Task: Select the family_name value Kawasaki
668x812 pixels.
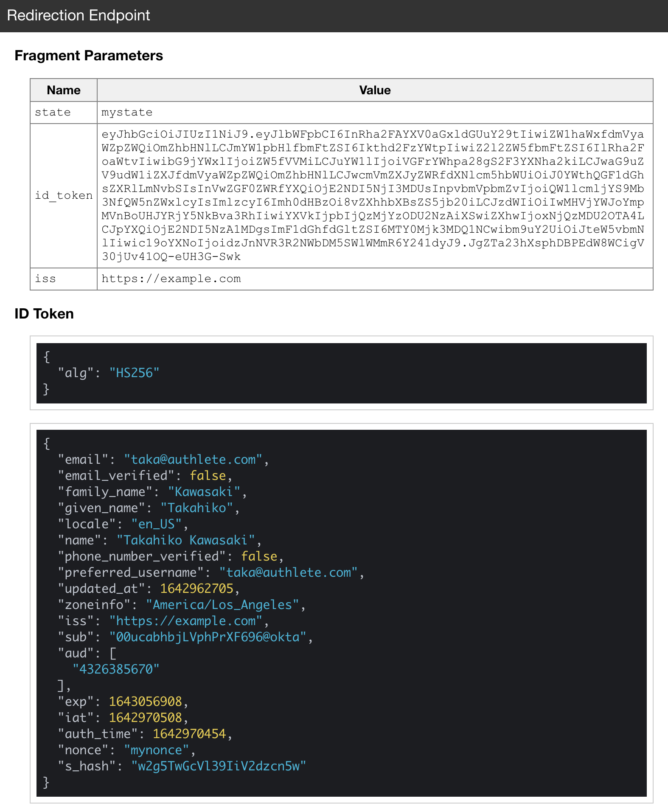Action: [204, 492]
